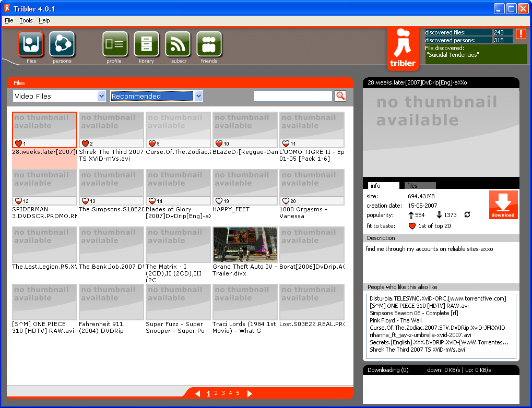Screen dimensions: 532x408
Task: Select Lost.S03E22 thumbnail
Action: point(312,302)
